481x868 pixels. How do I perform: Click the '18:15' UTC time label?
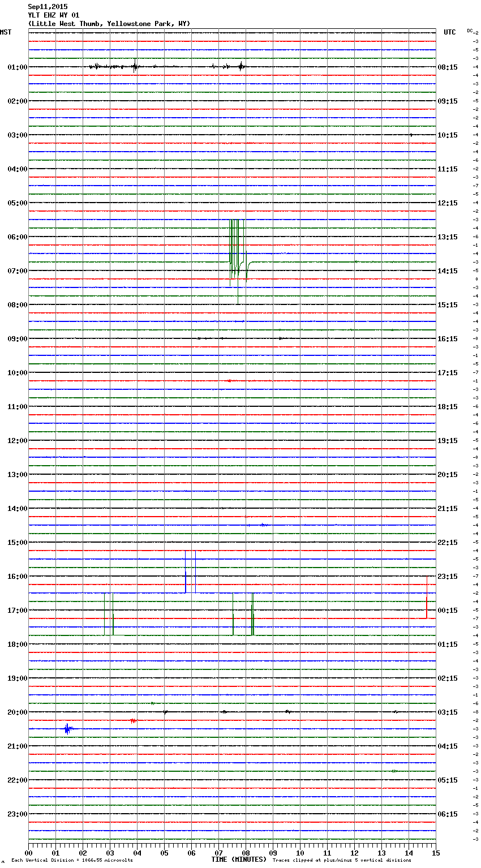tap(448, 407)
